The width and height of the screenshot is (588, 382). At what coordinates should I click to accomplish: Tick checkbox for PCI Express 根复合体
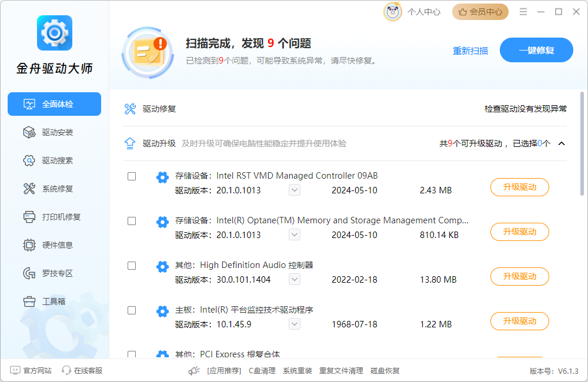coord(132,354)
